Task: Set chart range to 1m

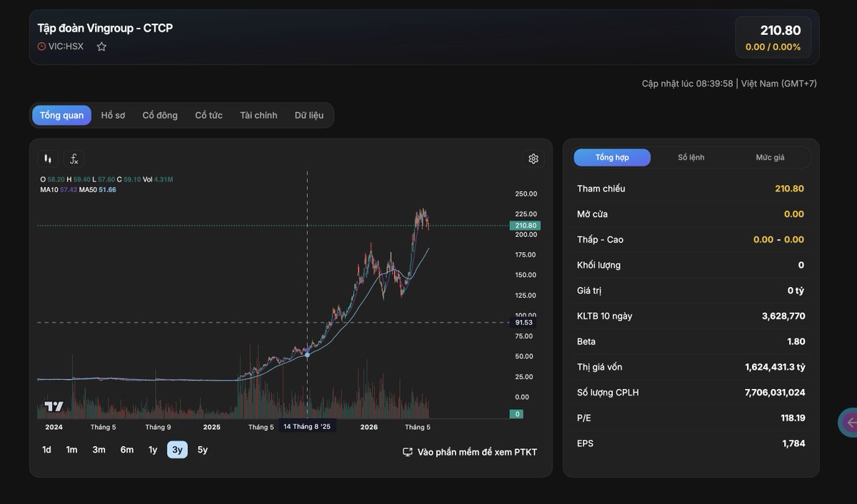Action: click(x=71, y=450)
